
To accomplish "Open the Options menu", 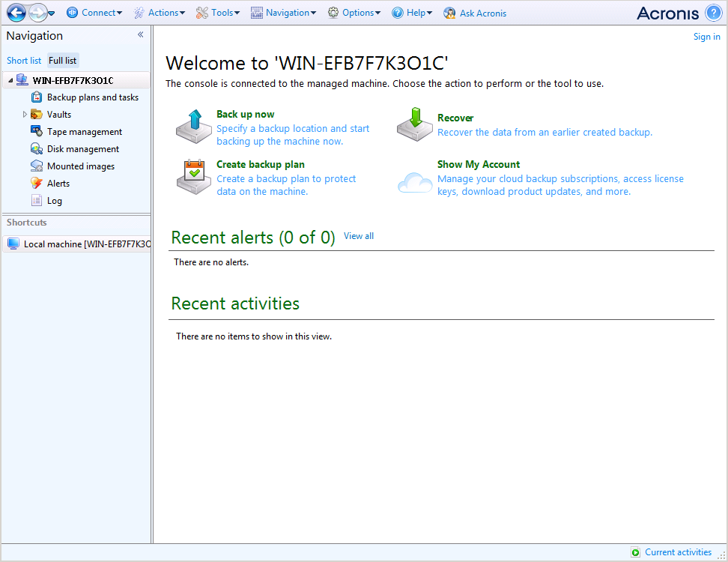I will coord(354,13).
